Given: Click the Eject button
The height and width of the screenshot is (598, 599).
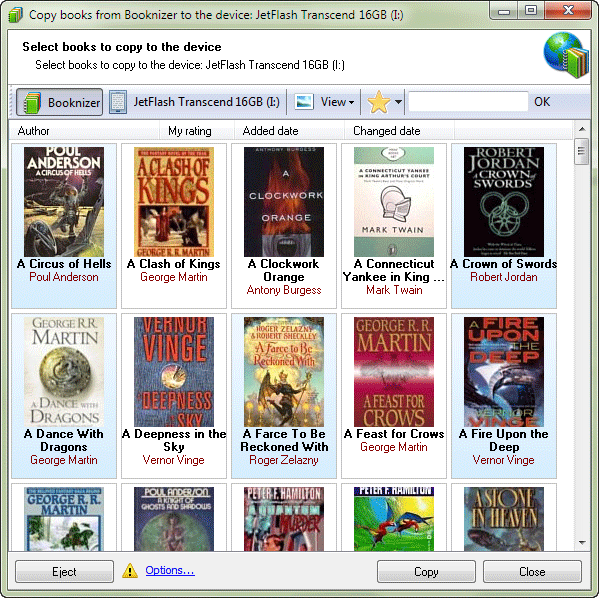Looking at the screenshot, I should [x=65, y=572].
